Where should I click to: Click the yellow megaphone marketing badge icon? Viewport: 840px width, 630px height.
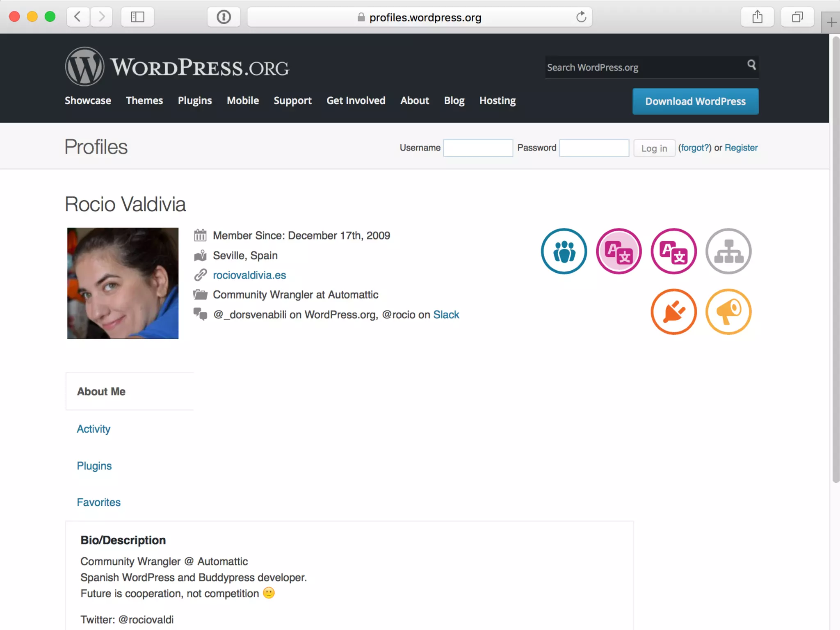pos(728,312)
